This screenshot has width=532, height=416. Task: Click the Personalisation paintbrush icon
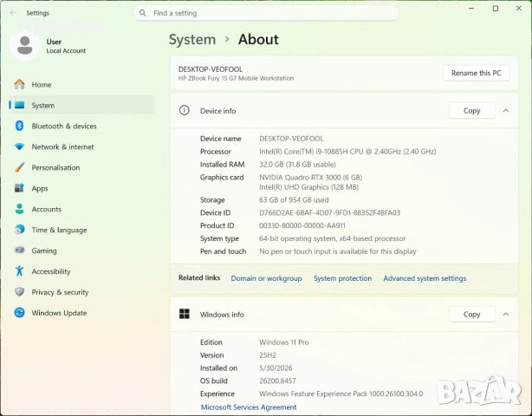coord(19,167)
